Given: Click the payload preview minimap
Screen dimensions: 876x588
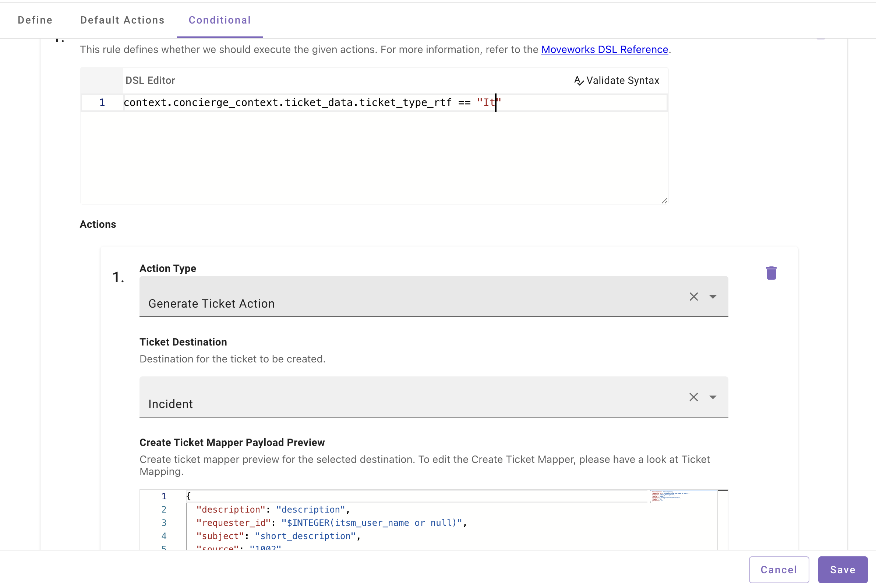Looking at the screenshot, I should pos(671,496).
